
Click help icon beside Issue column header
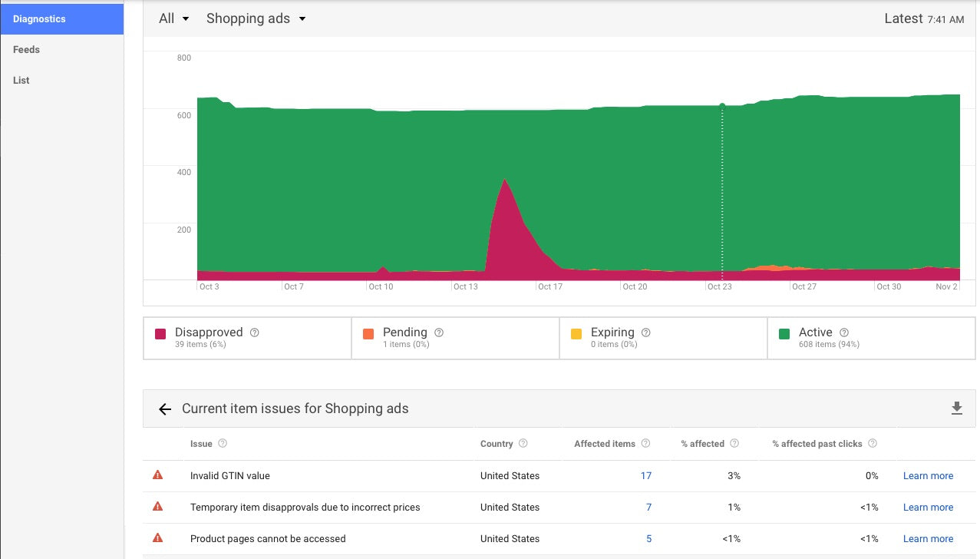coord(223,444)
